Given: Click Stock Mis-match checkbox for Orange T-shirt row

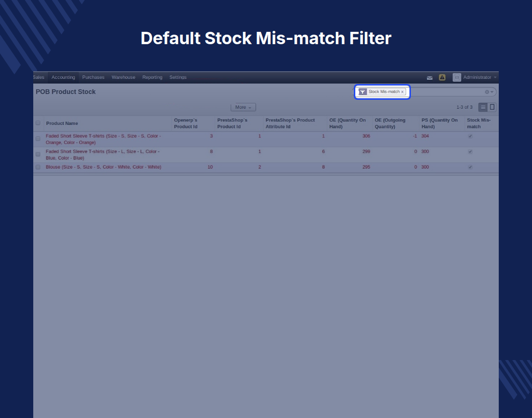Looking at the screenshot, I should pos(470,136).
